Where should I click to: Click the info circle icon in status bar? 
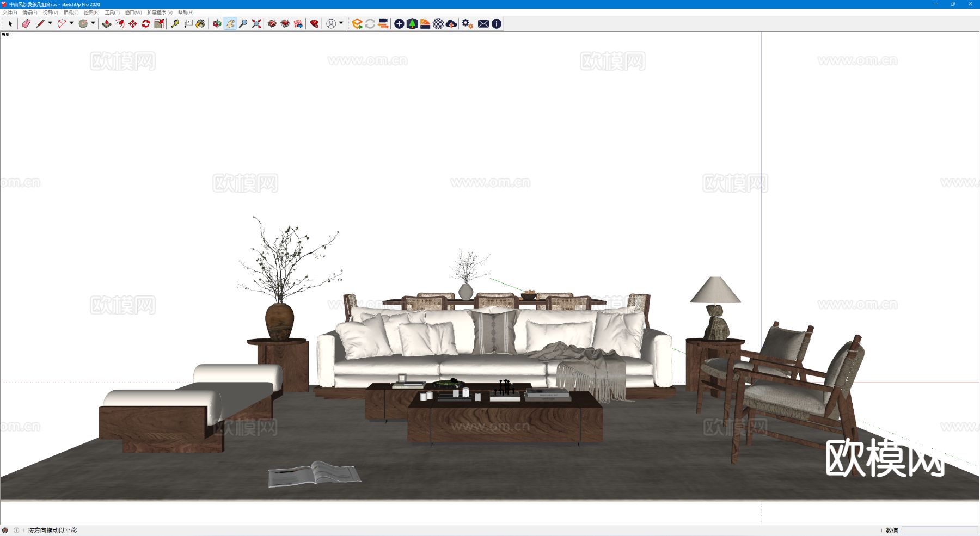pos(16,531)
